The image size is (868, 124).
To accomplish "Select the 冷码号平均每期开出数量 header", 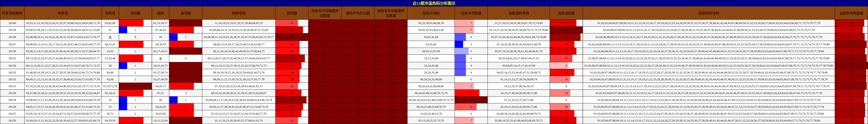I will tap(325, 13).
